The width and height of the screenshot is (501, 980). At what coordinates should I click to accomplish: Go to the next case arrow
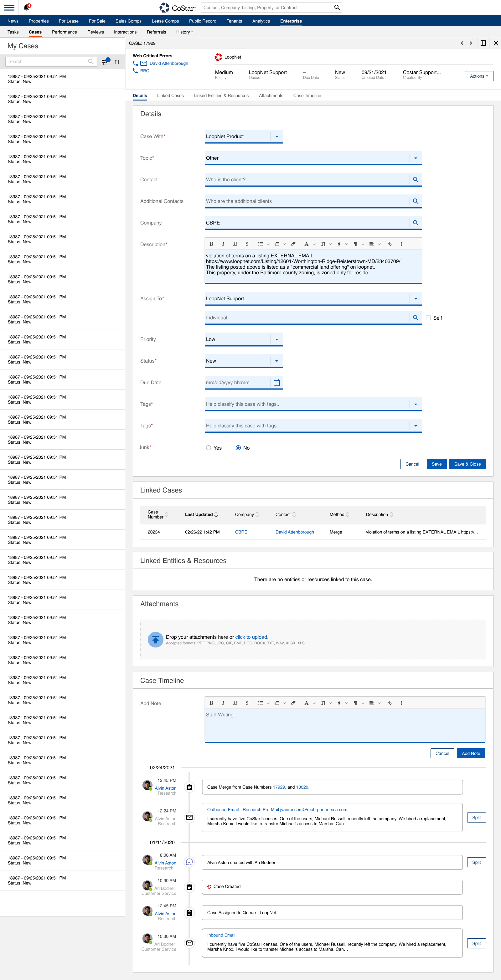tap(471, 44)
